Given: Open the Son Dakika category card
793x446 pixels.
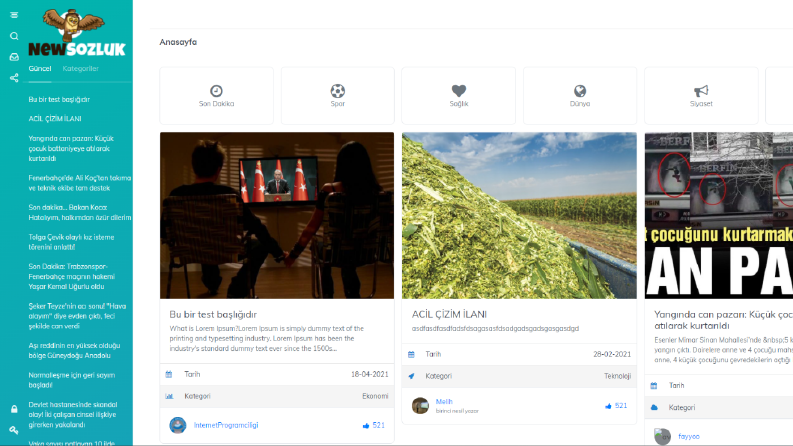Looking at the screenshot, I should click(x=216, y=96).
